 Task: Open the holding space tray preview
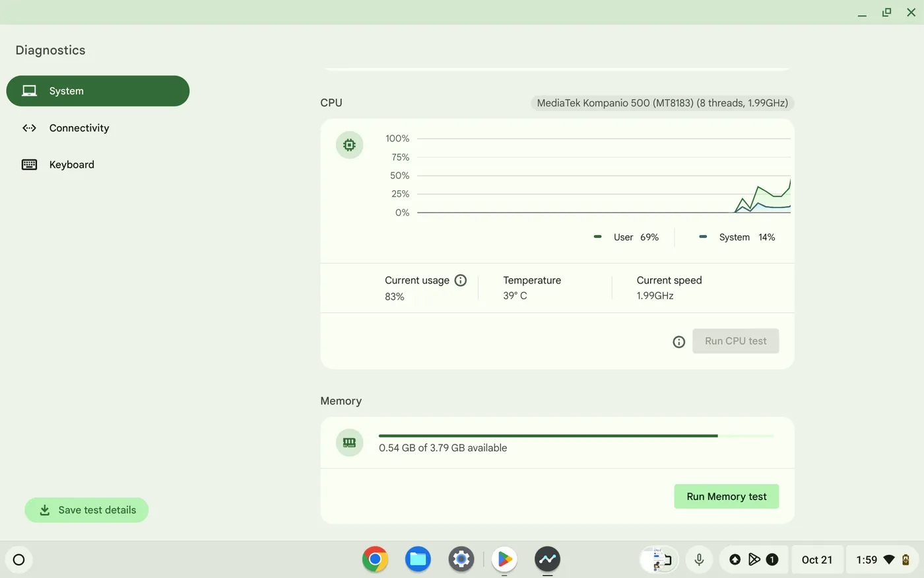point(659,560)
